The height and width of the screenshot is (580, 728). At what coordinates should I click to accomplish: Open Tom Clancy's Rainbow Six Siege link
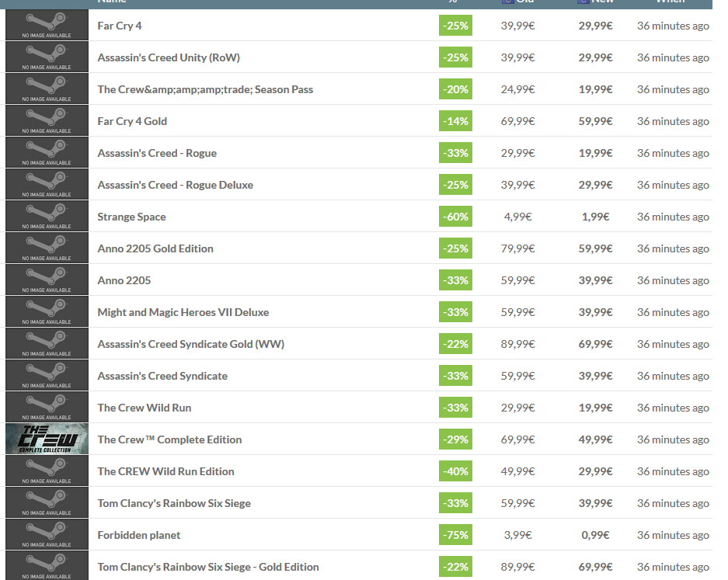pos(174,503)
